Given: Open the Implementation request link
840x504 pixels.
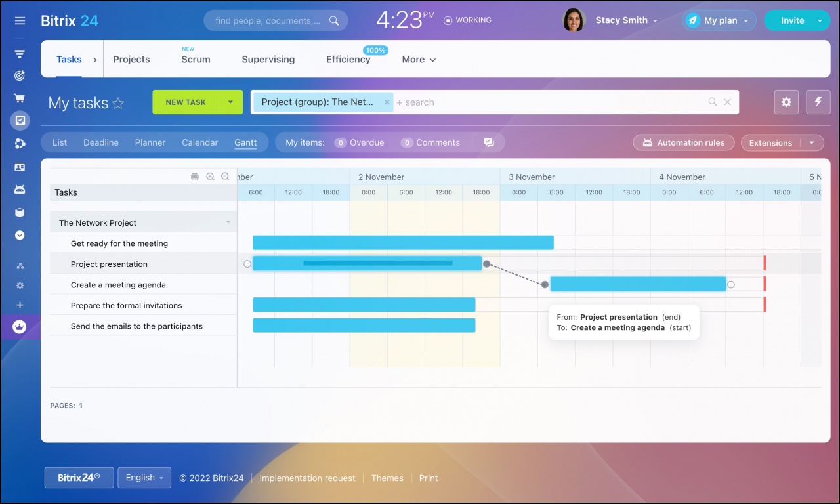Looking at the screenshot, I should tap(307, 478).
